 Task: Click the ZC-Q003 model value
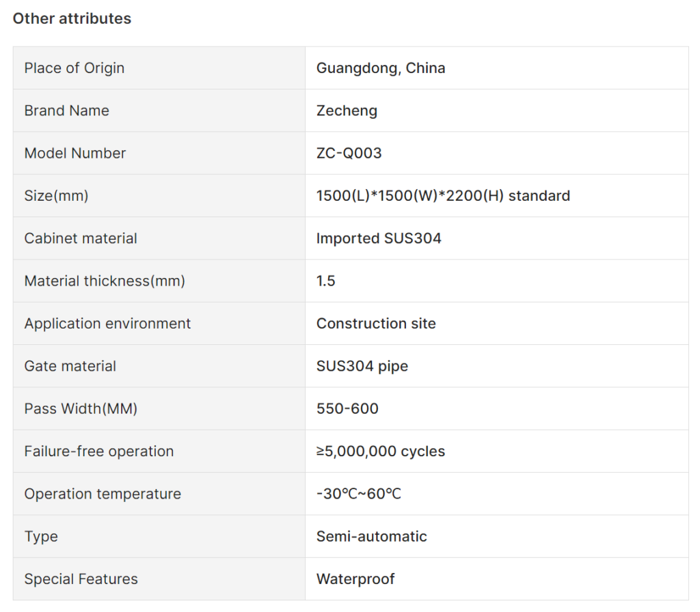tap(349, 154)
